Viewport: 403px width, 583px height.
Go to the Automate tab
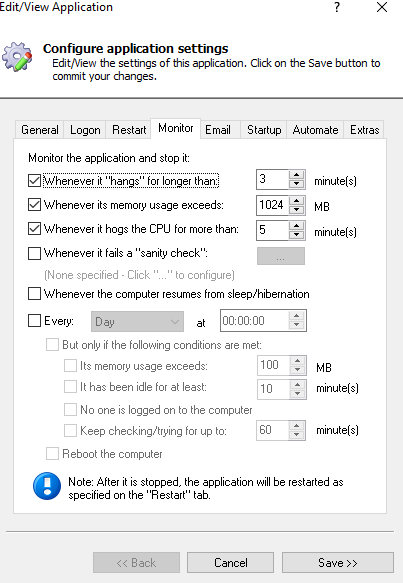pos(315,130)
